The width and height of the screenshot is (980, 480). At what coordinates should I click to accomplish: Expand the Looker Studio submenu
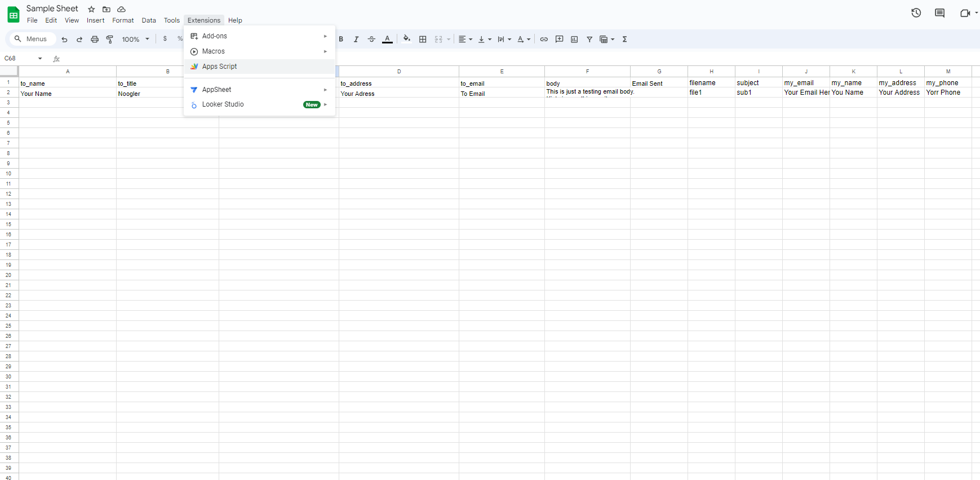(x=259, y=104)
